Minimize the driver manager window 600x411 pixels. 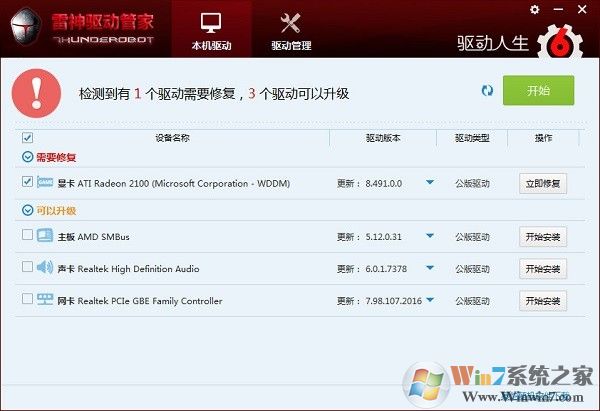point(558,10)
